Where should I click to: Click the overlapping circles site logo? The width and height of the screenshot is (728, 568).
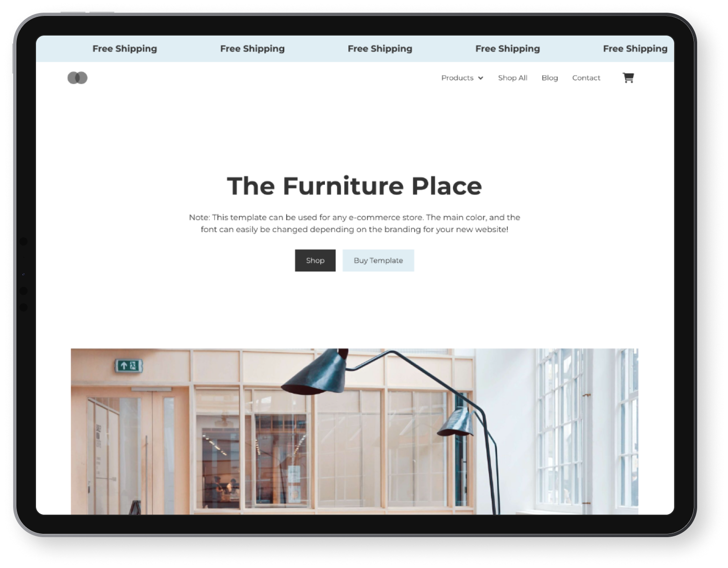coord(77,78)
